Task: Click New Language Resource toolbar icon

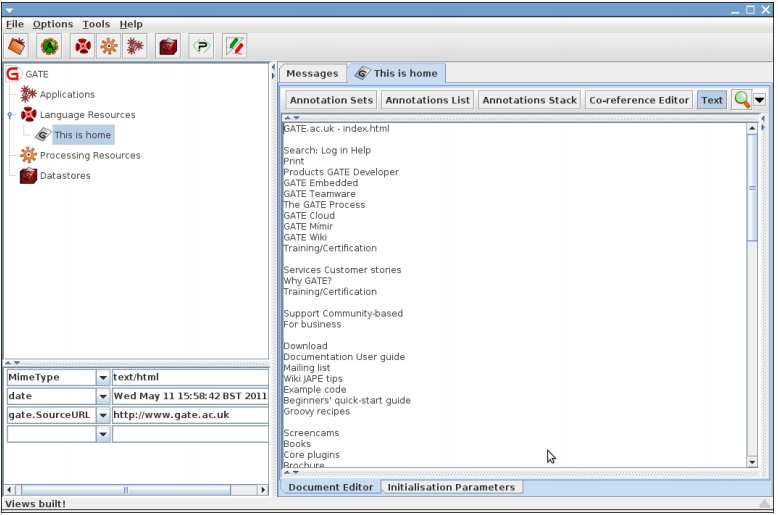Action: [x=83, y=46]
